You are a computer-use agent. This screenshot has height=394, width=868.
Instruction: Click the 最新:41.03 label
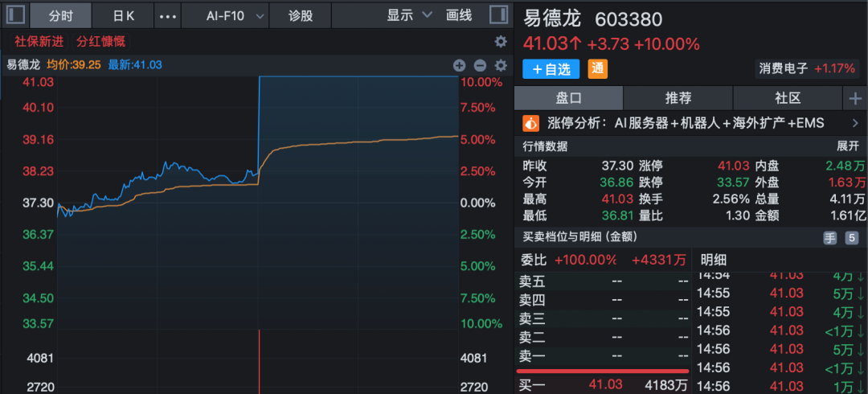pyautogui.click(x=135, y=65)
